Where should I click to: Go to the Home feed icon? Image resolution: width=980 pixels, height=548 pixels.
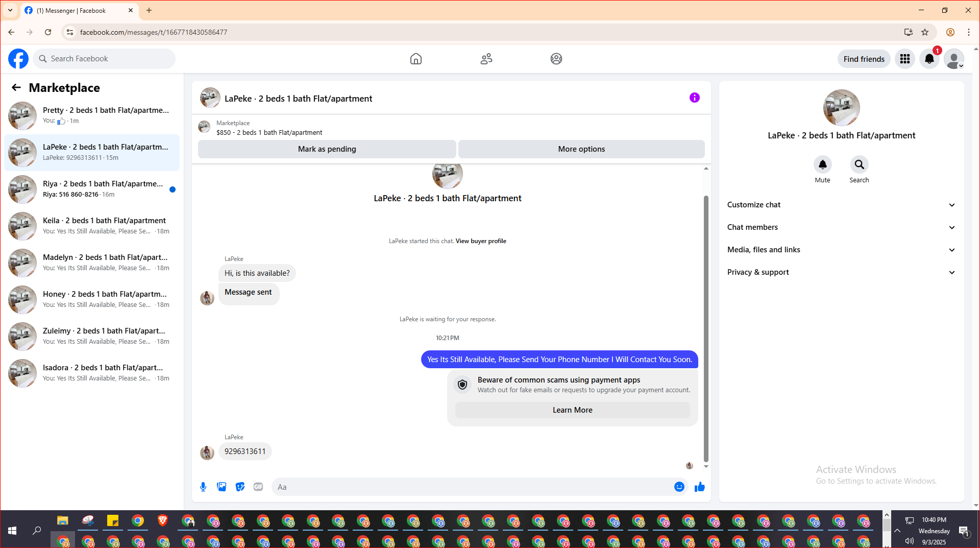[416, 59]
